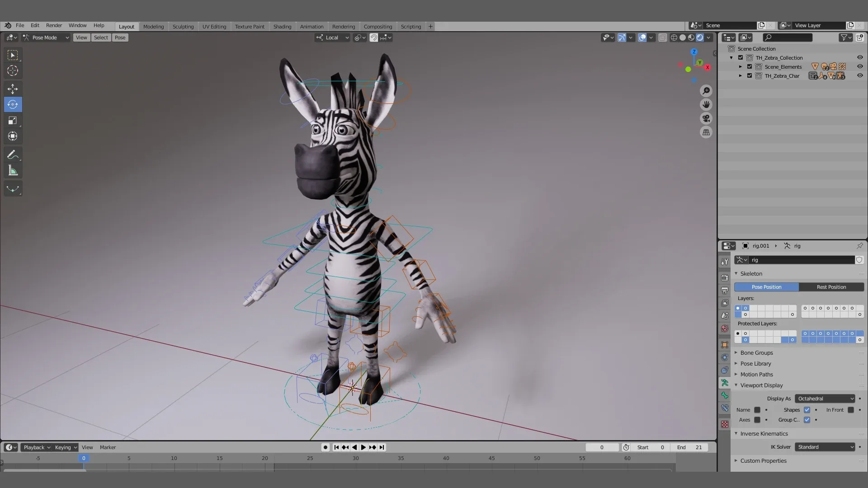Disable the Group Colors checkbox
This screenshot has width=868, height=488.
(807, 420)
